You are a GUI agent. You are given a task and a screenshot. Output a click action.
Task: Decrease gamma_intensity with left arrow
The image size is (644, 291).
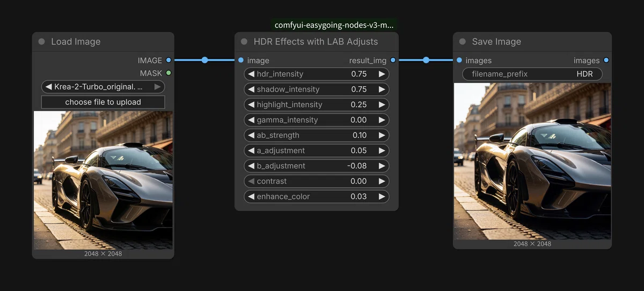click(x=251, y=120)
